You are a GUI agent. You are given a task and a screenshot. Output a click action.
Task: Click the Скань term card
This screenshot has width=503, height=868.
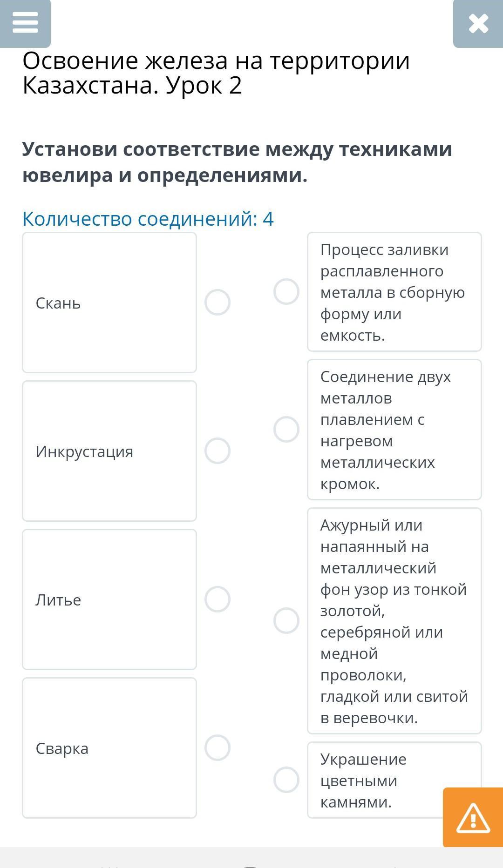[109, 303]
